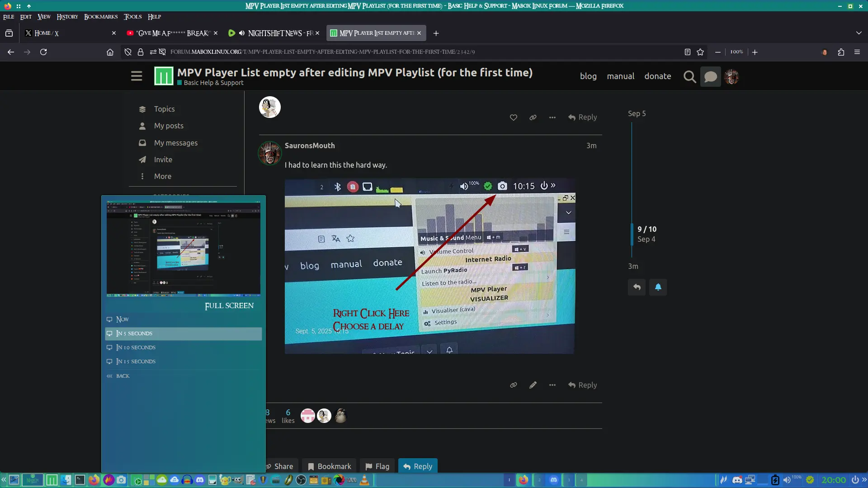Click the full screen screenshot preview thumbnail

tap(184, 250)
